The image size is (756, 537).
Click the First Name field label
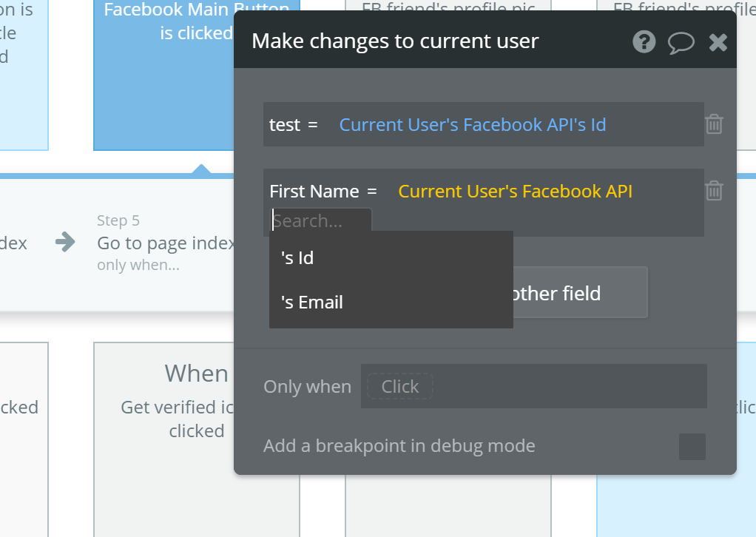click(x=314, y=191)
